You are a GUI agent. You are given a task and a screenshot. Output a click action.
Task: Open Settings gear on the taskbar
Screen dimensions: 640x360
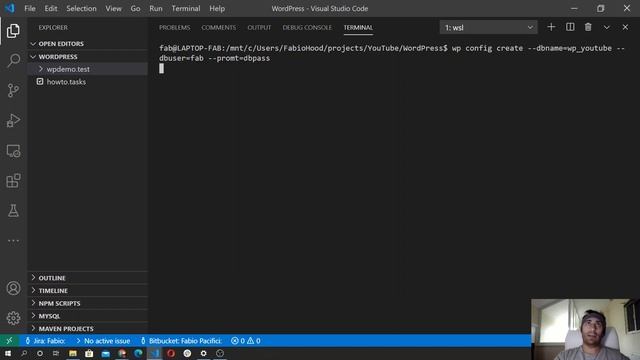[204, 353]
